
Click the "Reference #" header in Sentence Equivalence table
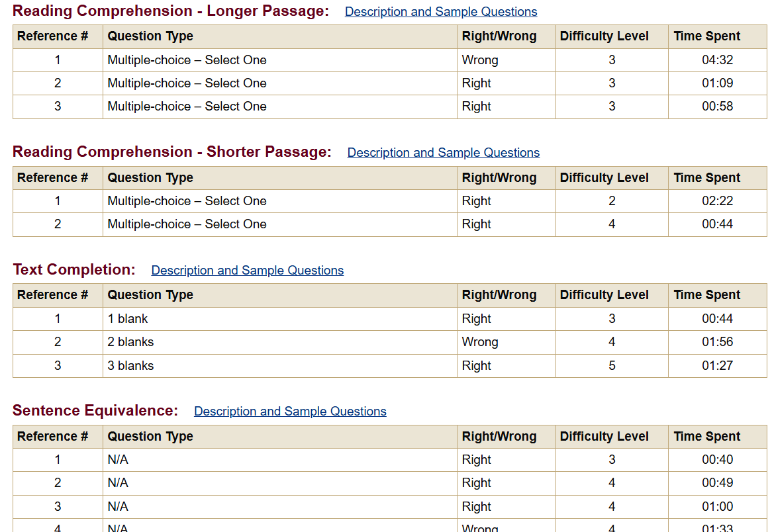[52, 436]
